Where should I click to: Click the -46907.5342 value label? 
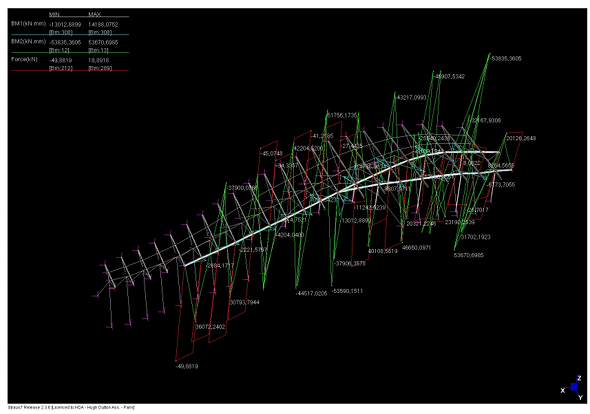(x=450, y=76)
